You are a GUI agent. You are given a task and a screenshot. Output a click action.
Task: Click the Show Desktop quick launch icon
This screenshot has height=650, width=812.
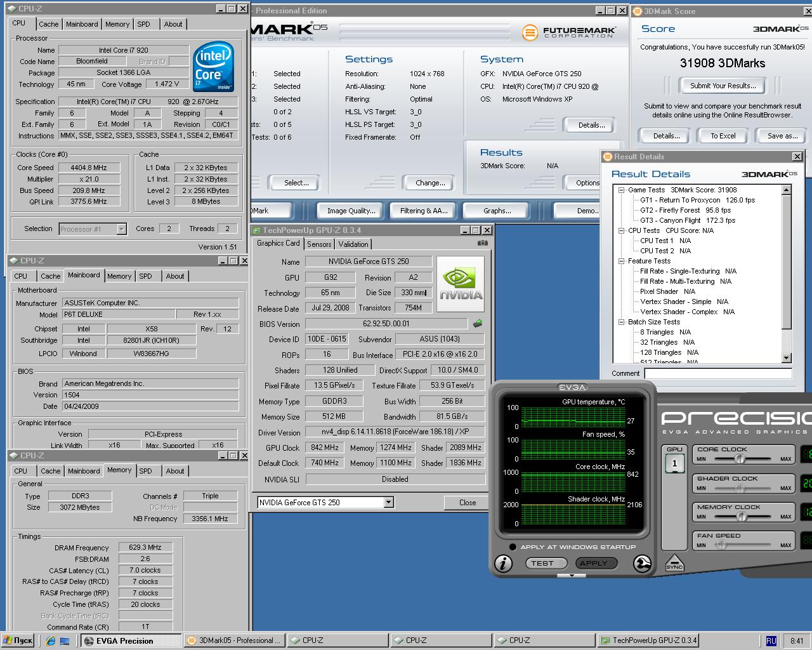coord(65,641)
